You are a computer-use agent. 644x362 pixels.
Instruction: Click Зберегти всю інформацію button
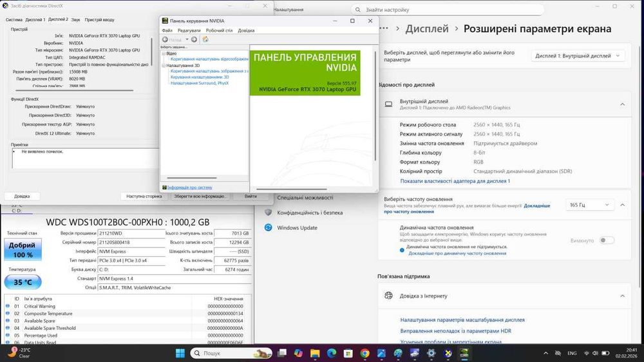click(200, 196)
